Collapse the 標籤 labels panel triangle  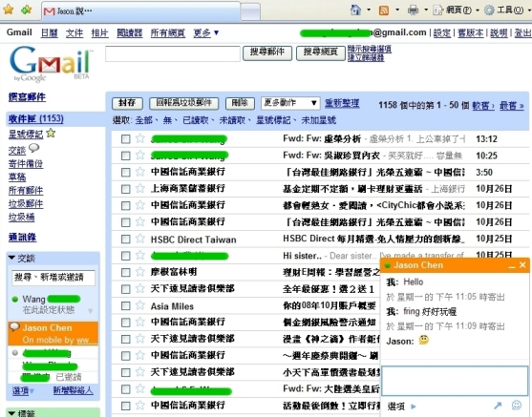[x=11, y=413]
